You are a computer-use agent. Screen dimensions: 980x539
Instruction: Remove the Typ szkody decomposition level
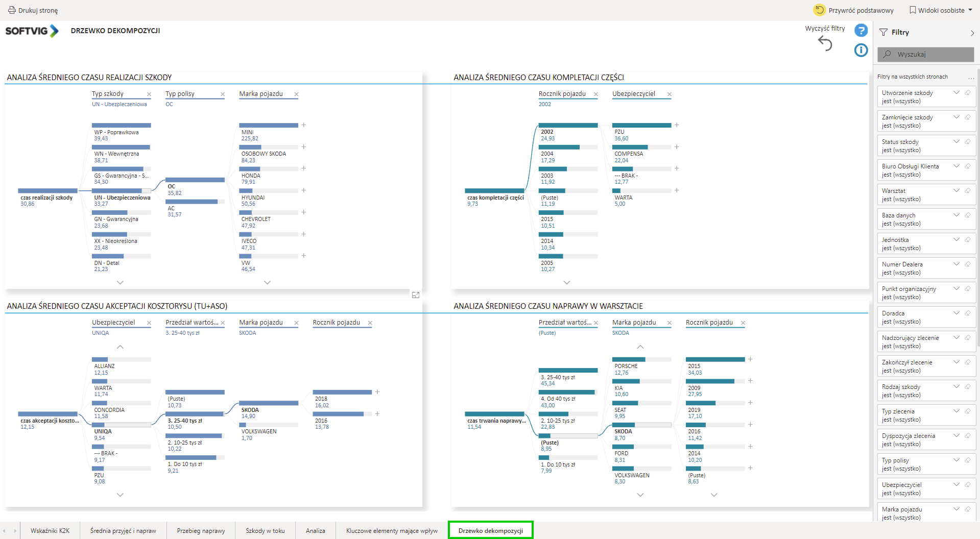point(149,94)
